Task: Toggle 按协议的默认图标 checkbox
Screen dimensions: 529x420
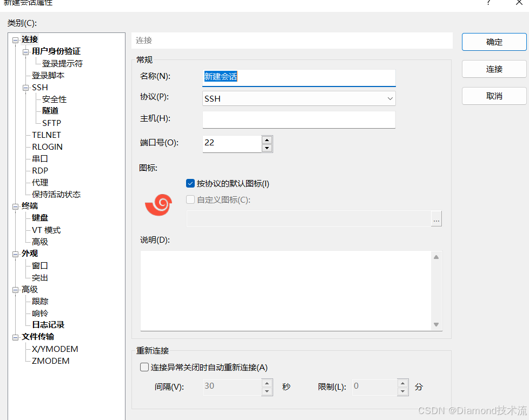Action: point(190,183)
